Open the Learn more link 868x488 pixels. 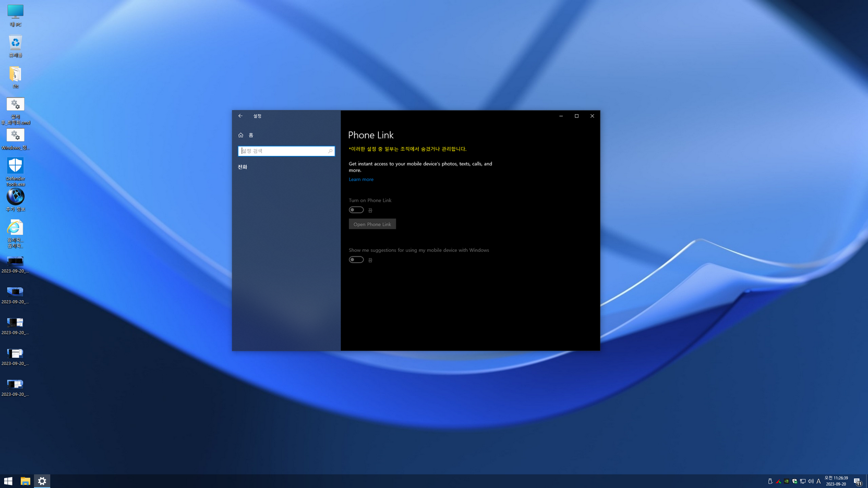coord(361,179)
